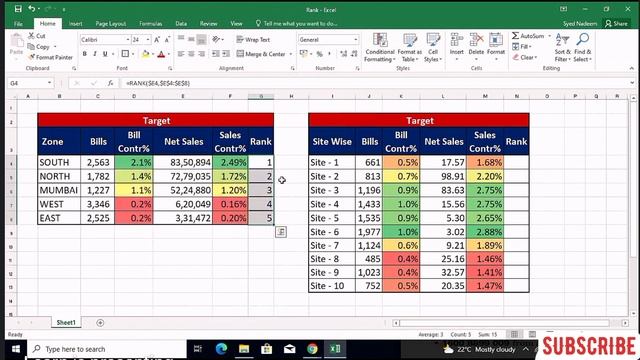Toggle Align Left

click(181, 54)
